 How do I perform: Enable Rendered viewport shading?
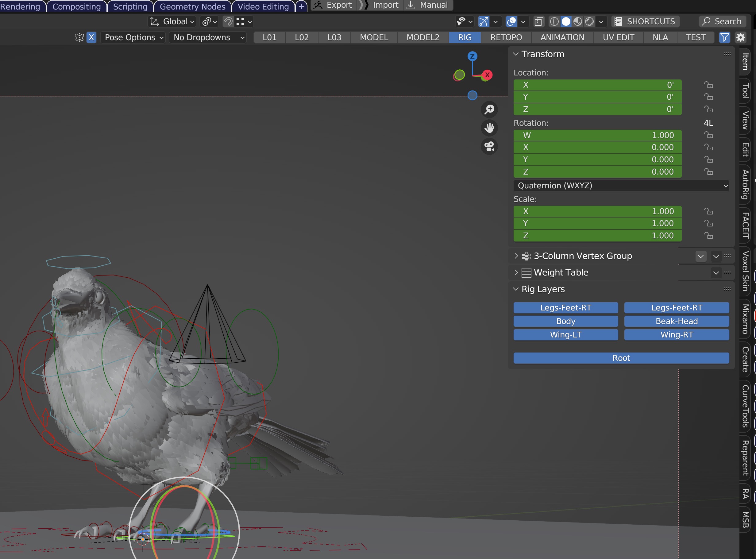click(589, 21)
